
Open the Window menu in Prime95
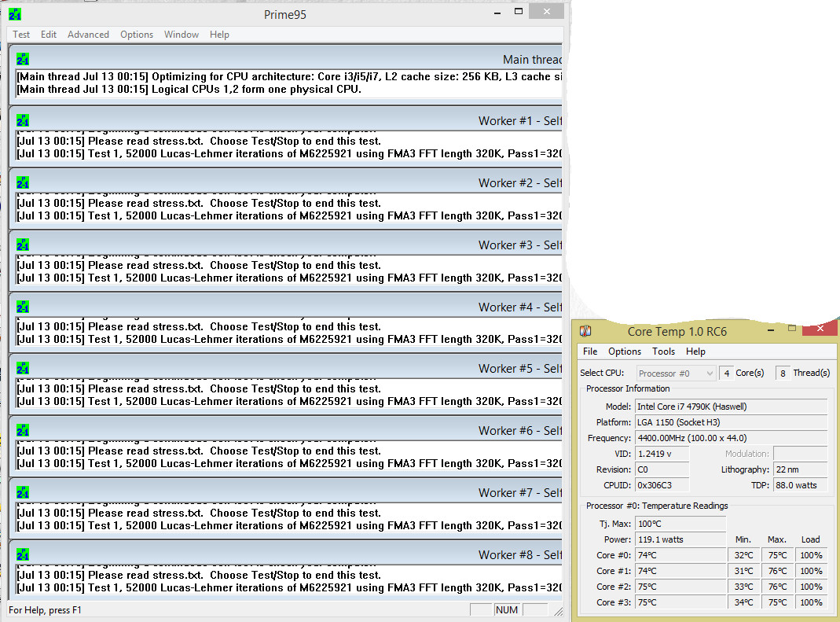[x=181, y=35]
